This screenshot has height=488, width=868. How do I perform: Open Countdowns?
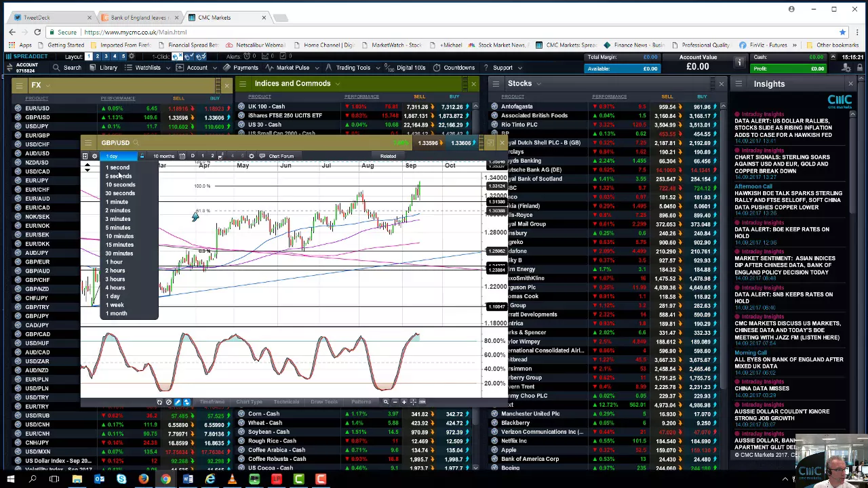[x=454, y=68]
